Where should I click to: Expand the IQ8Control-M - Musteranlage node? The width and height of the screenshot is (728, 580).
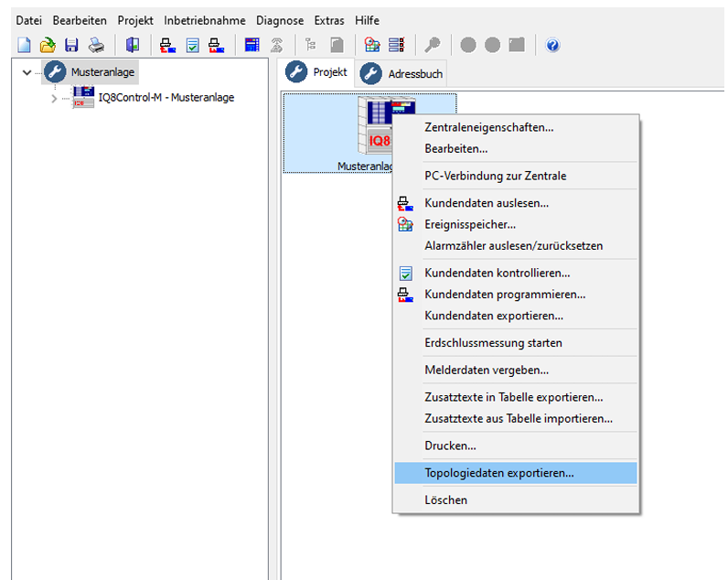click(54, 99)
